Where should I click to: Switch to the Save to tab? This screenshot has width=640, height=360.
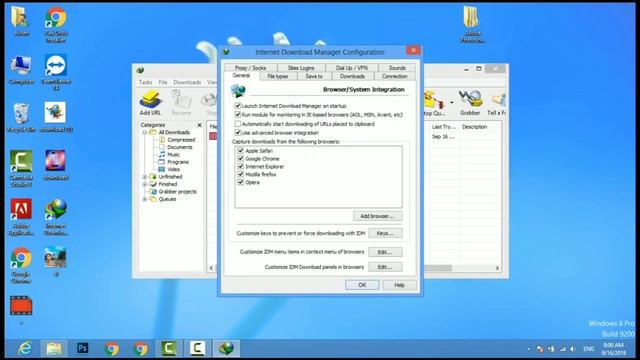[x=313, y=76]
